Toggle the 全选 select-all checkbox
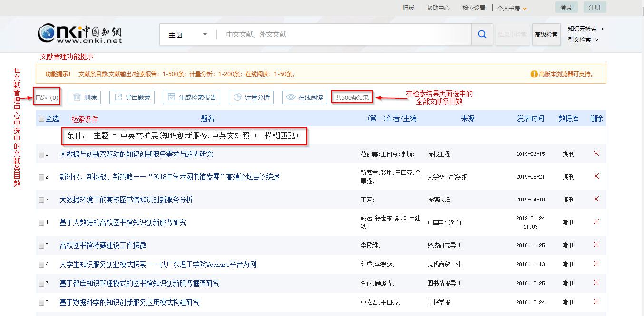 pyautogui.click(x=41, y=119)
